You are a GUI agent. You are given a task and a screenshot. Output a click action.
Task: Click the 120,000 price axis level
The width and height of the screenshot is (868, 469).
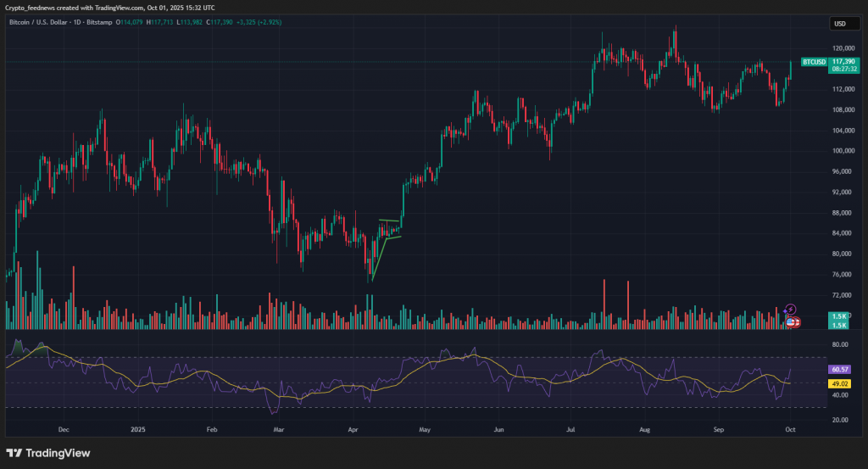coord(843,49)
